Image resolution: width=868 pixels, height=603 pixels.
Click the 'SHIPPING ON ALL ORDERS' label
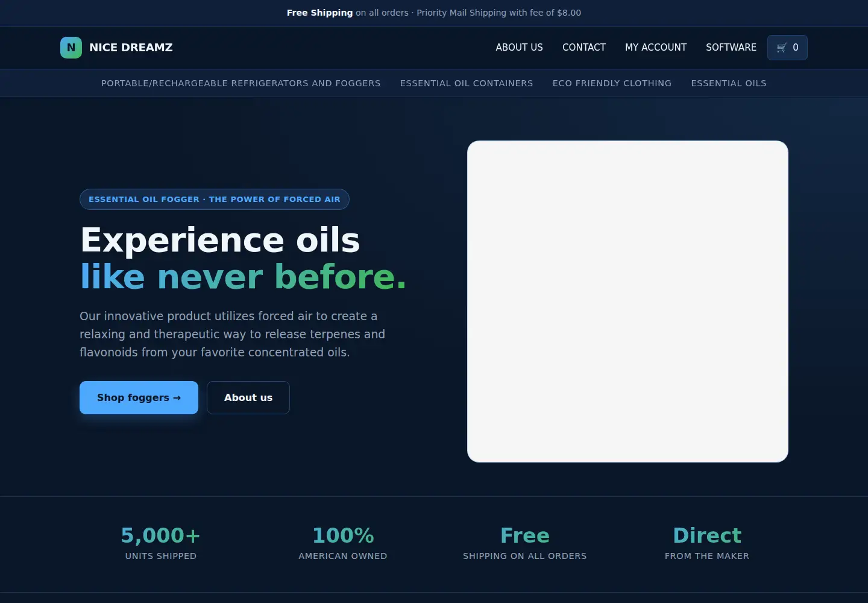point(525,556)
